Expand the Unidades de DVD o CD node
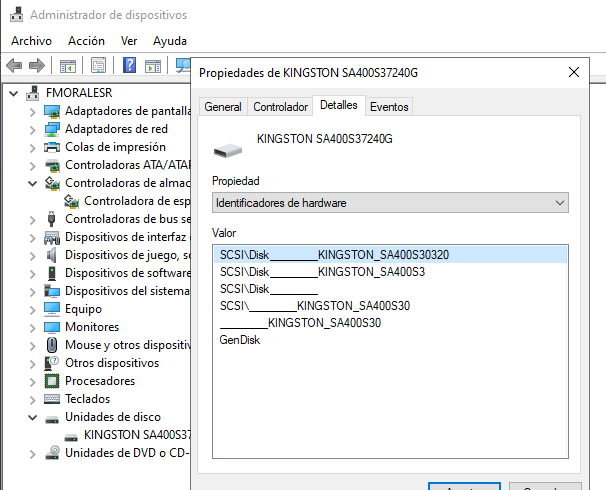 (32, 454)
